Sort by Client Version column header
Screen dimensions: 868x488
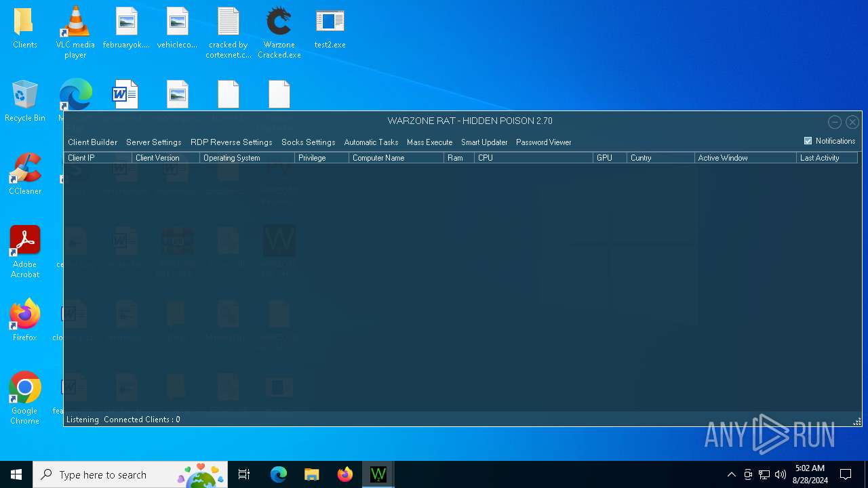coord(166,158)
